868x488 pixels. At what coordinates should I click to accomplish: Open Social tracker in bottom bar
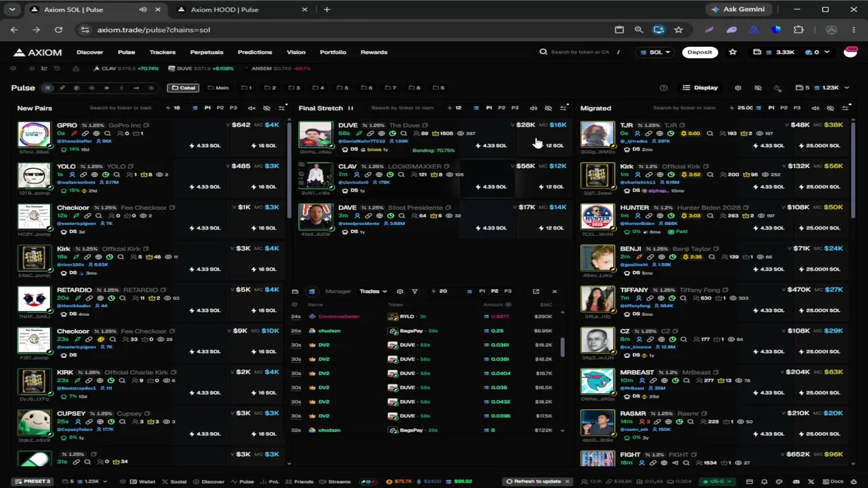click(x=174, y=482)
